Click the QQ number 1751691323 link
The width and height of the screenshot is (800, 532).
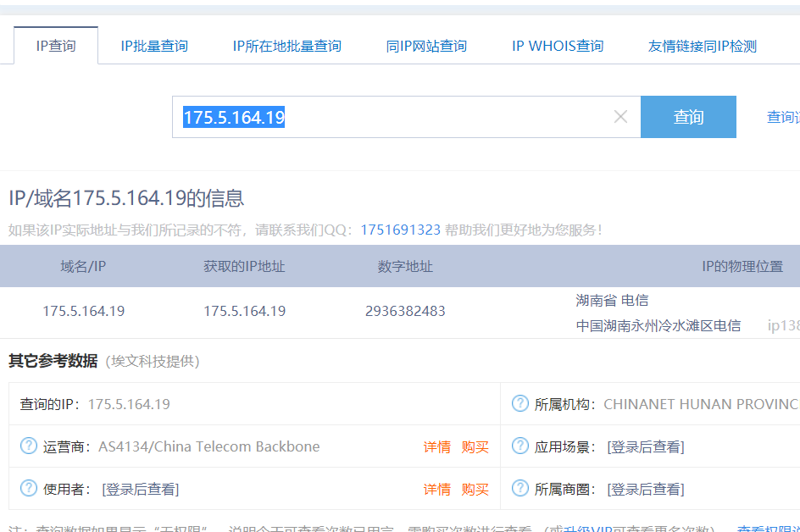click(400, 230)
